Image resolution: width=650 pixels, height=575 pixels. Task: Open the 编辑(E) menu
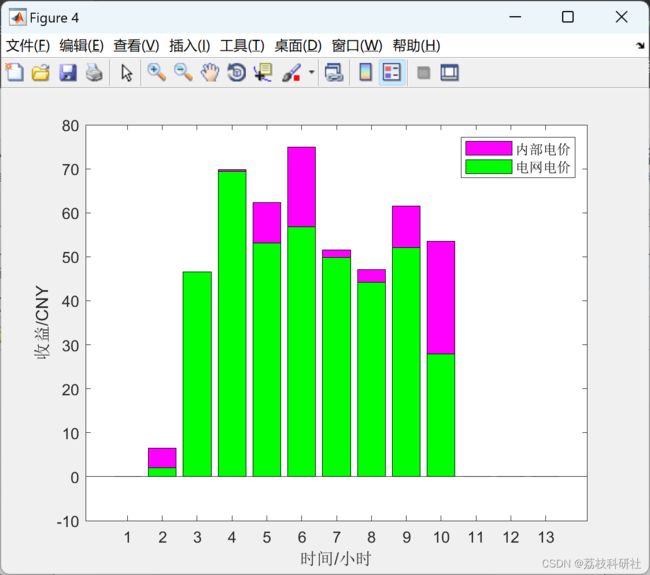(81, 46)
